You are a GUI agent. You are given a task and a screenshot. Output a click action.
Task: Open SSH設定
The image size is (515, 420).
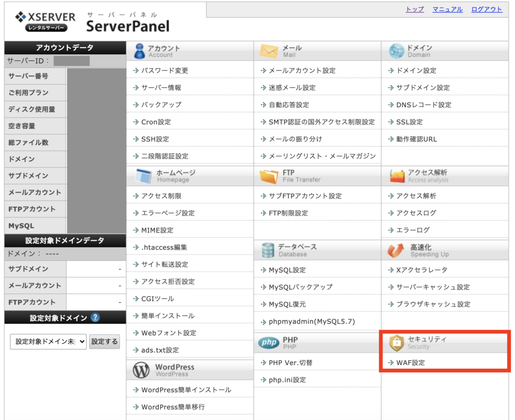click(155, 139)
